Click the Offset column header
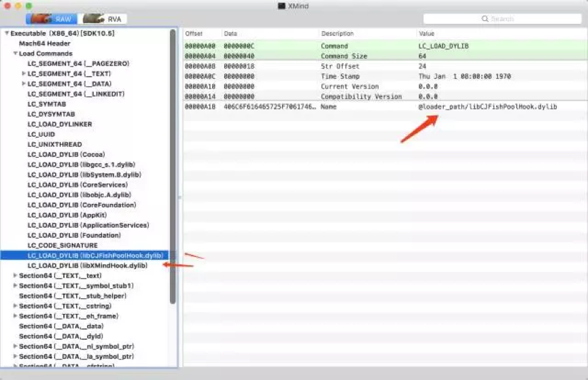 [x=202, y=33]
